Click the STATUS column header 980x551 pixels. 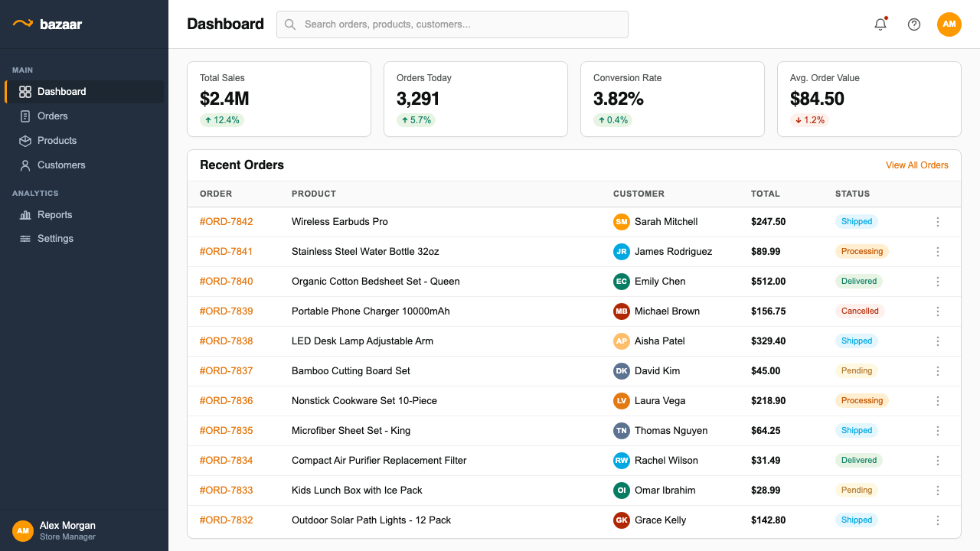click(853, 194)
